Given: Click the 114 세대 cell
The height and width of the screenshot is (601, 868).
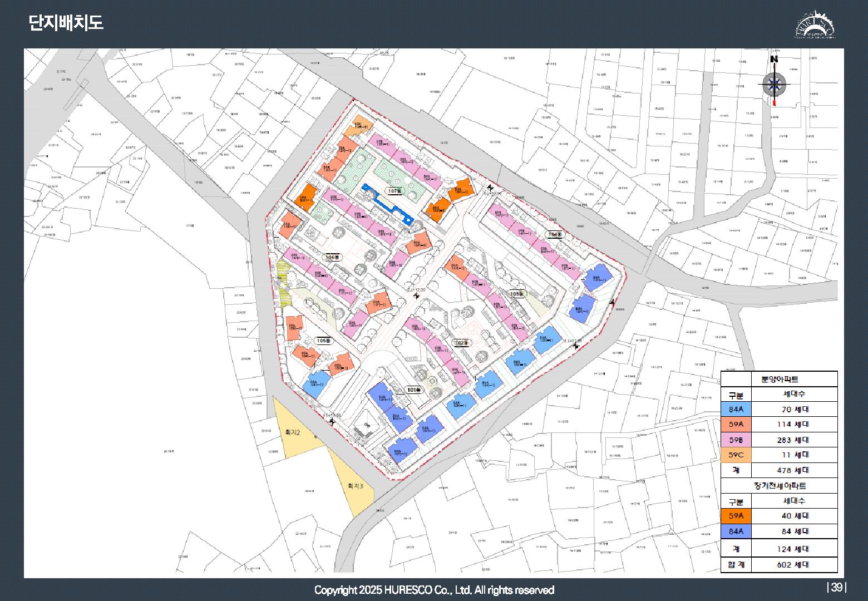Looking at the screenshot, I should tap(794, 425).
